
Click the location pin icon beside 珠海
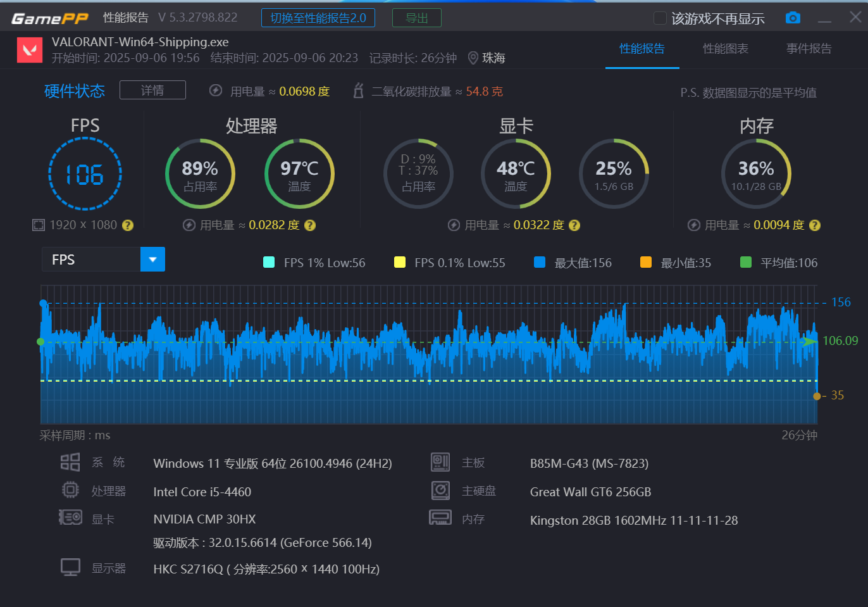coord(473,58)
